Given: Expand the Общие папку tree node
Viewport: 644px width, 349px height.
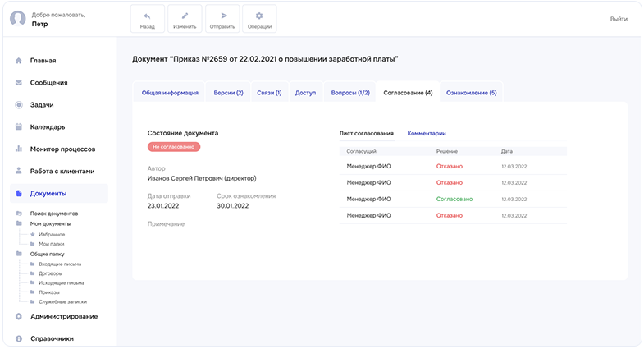Looking at the screenshot, I should coord(47,254).
